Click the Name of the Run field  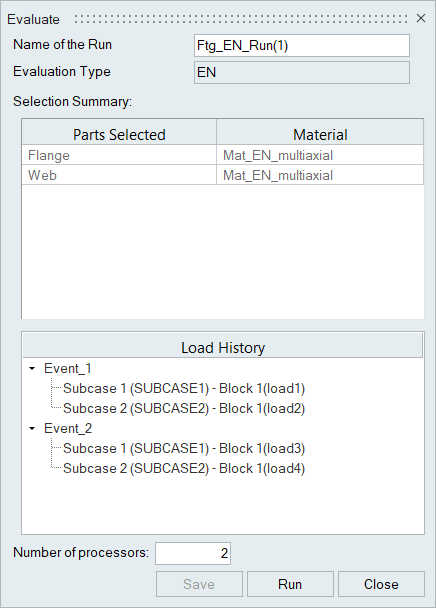tap(302, 46)
